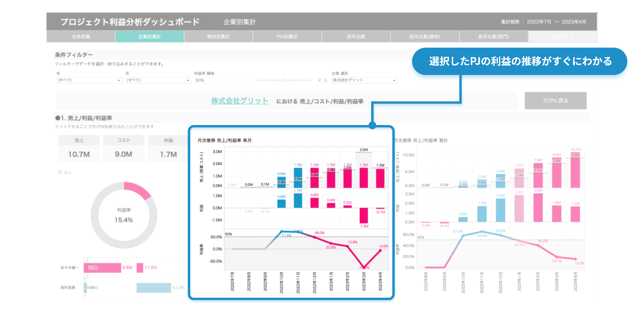Select the 企業別集計 tab

(x=150, y=37)
